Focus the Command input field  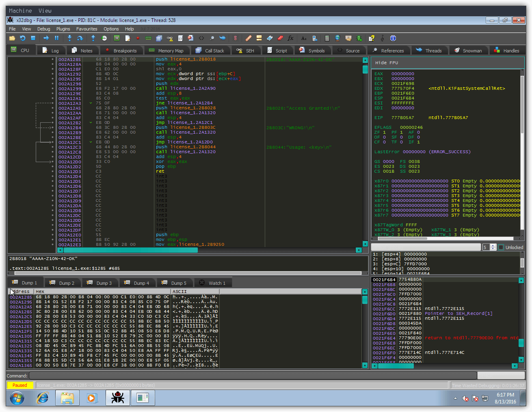click(x=253, y=376)
